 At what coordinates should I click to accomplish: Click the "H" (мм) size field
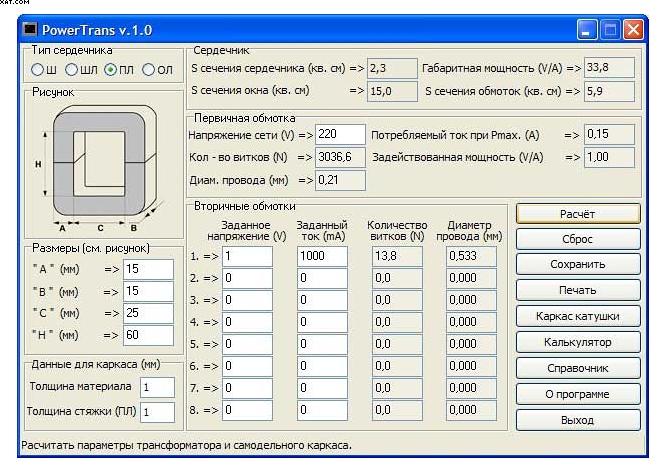click(x=148, y=335)
